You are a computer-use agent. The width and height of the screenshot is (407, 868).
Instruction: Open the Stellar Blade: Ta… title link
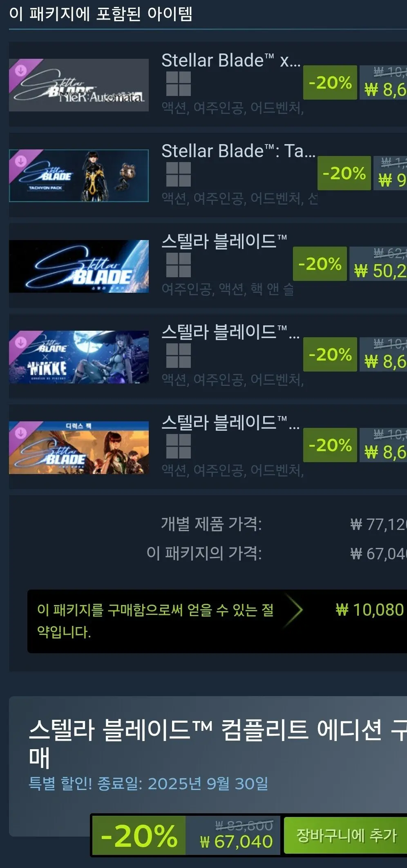tap(238, 151)
